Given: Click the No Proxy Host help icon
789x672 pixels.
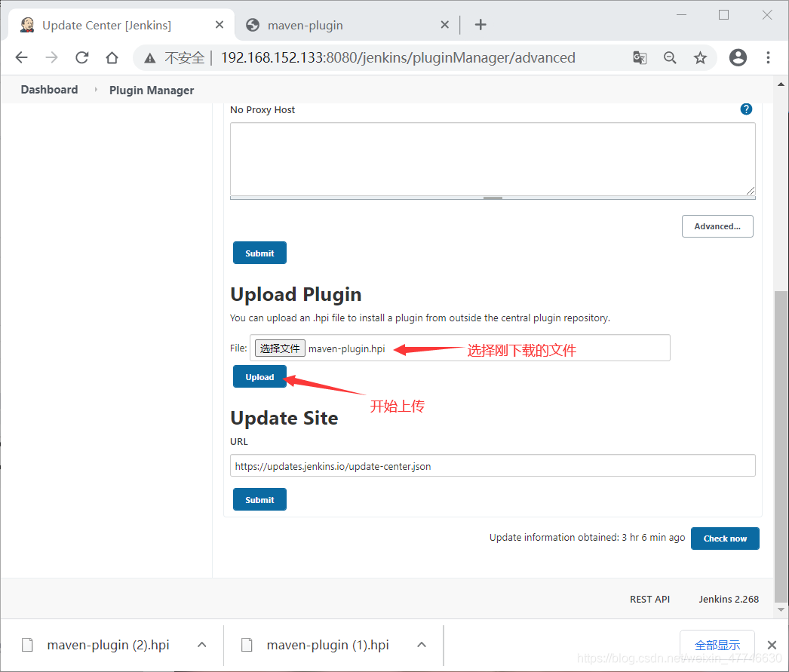Looking at the screenshot, I should (x=746, y=109).
